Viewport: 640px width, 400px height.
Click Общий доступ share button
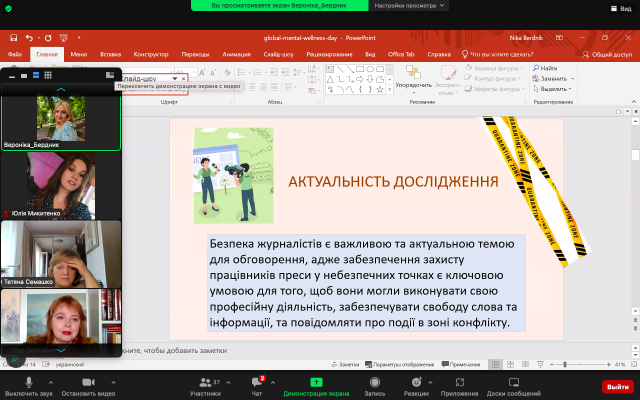click(x=606, y=54)
